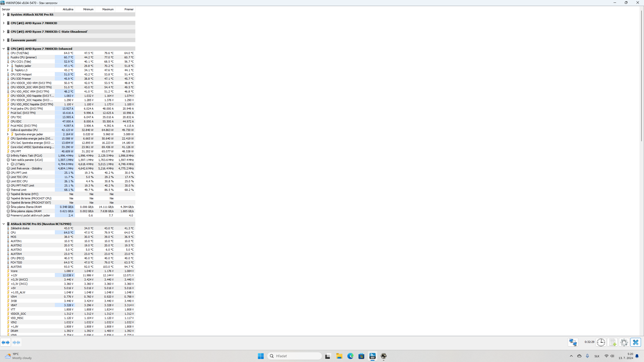Collapse the ASRock X670E Pro RS Nuvoton group
644x362 pixels.
point(4,224)
